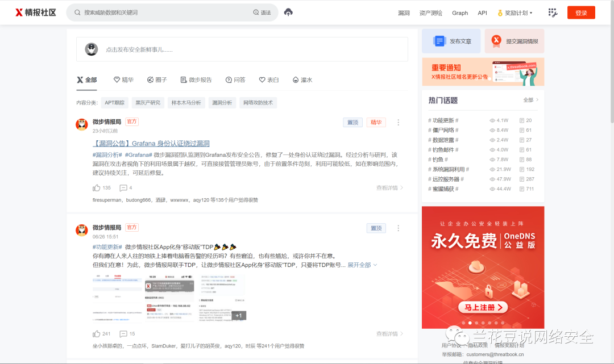614x364 pixels.
Task: Open the +1 more images thumbnail
Action: point(222,298)
